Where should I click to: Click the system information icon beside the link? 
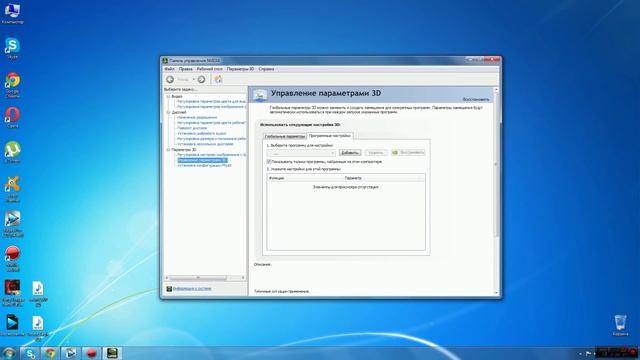[x=169, y=289]
